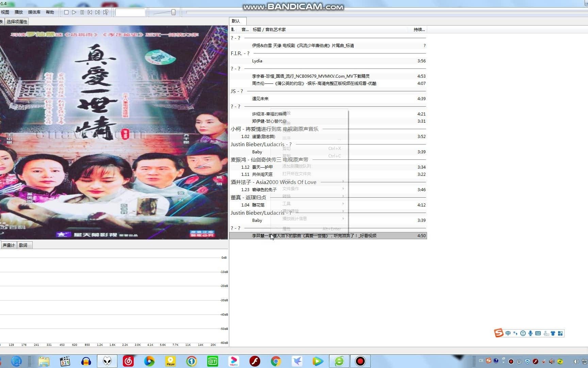The height and width of the screenshot is (368, 588).
Task: Select track 1.23 碧绿色的兔子
Action: tap(328, 190)
